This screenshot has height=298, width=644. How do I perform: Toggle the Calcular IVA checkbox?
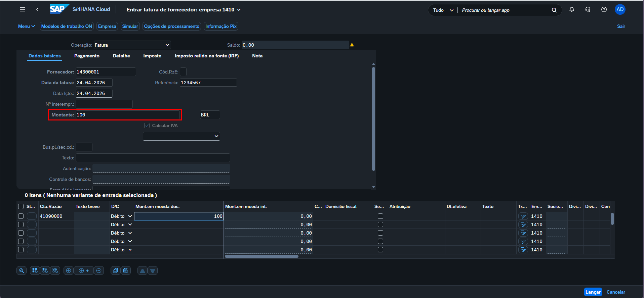click(x=147, y=126)
